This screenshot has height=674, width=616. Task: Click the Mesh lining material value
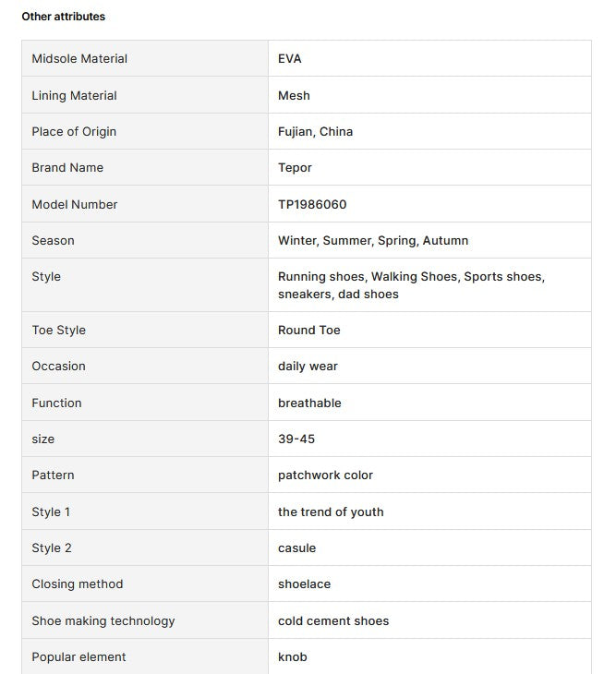tap(294, 95)
